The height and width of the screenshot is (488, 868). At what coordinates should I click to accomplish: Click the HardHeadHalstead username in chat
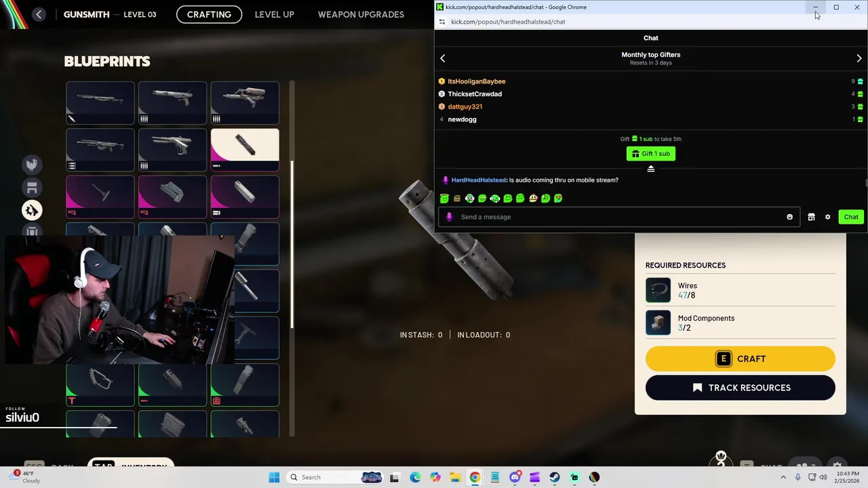479,180
